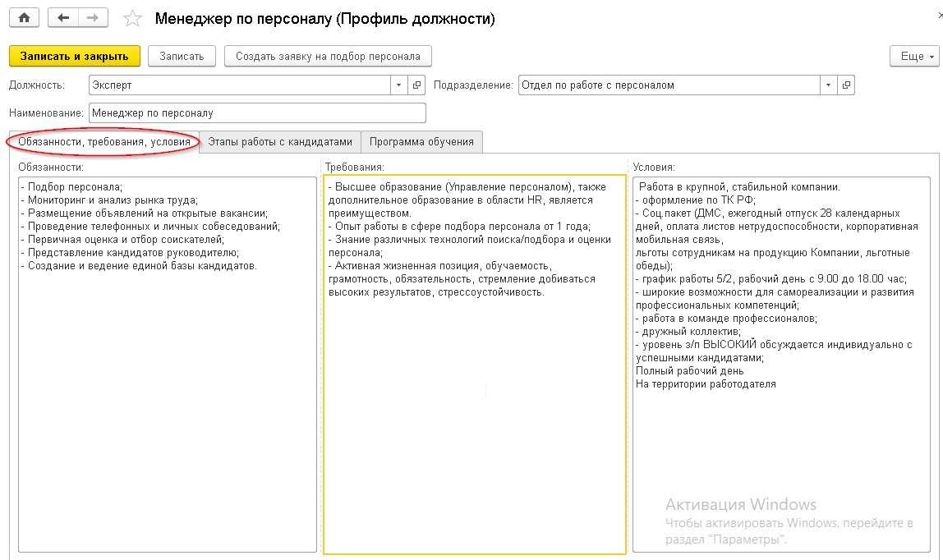Viewport: 943px width, 560px height.
Task: Switch to Этапы работы с кандидатами tab
Action: [x=280, y=141]
